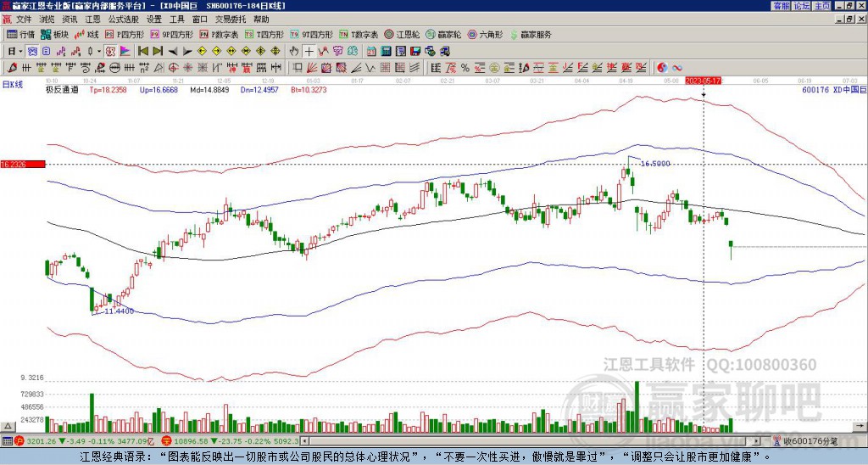Open the 江恩轮 Gann wheel tool
This screenshot has width=868, height=465.
click(403, 34)
